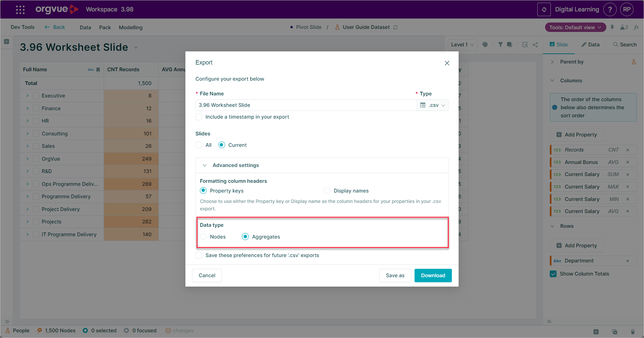Select Aggregates data type
Image resolution: width=644 pixels, height=338 pixels.
(x=245, y=237)
